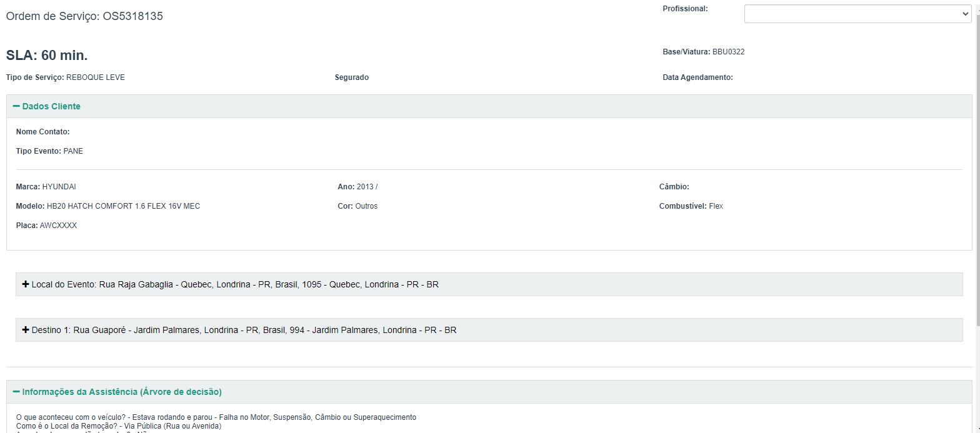
Task: Click the minus icon beside Dados Cliente
Action: click(16, 106)
